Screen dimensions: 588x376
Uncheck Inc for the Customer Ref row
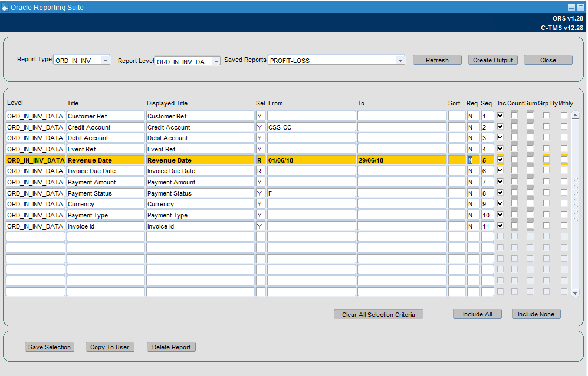click(x=500, y=116)
